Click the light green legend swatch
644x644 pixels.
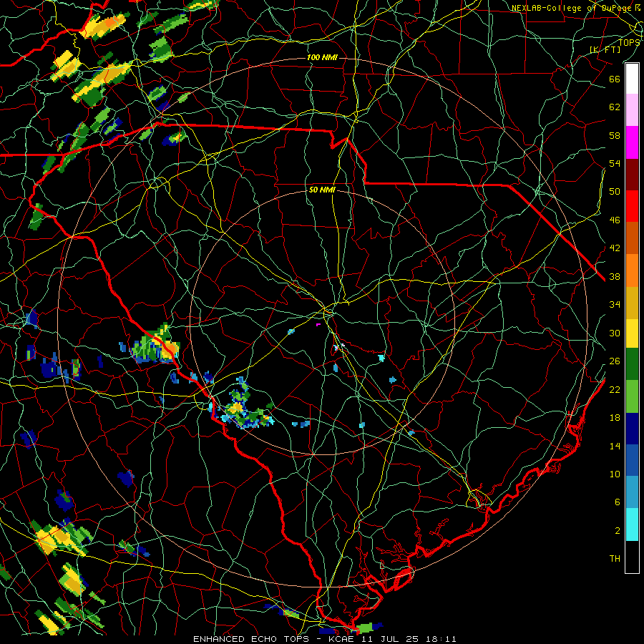pyautogui.click(x=632, y=396)
